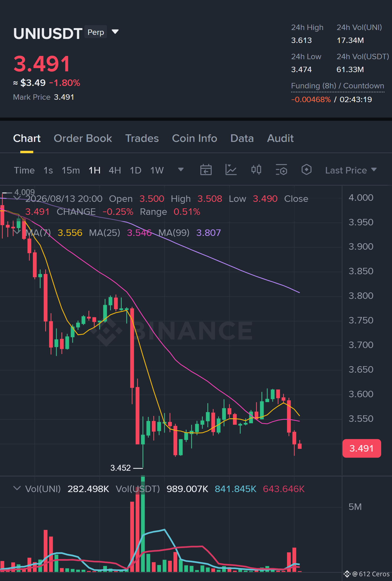Click the -1.80% price change text

tap(65, 83)
